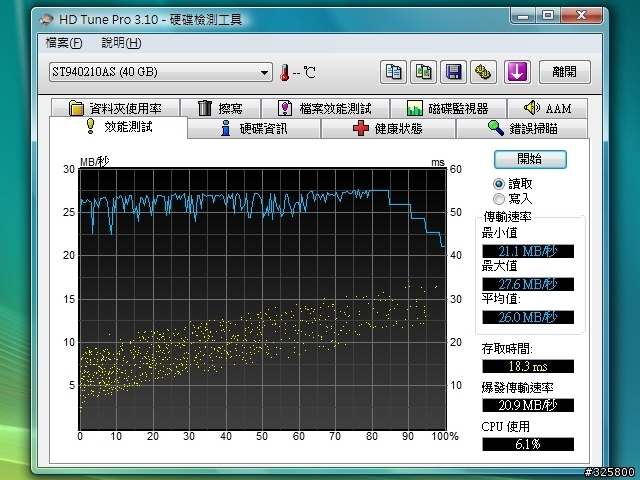Open the options wrench icon
Screen dimensions: 640x480
tap(483, 72)
